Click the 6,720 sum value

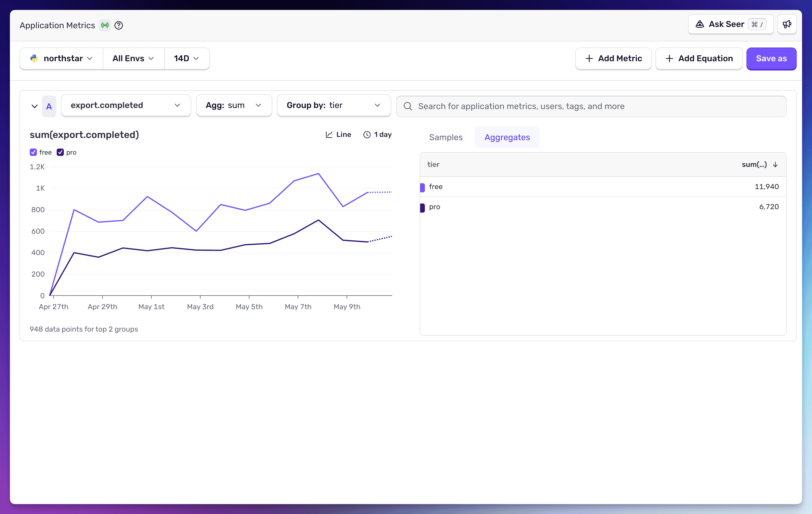[769, 207]
